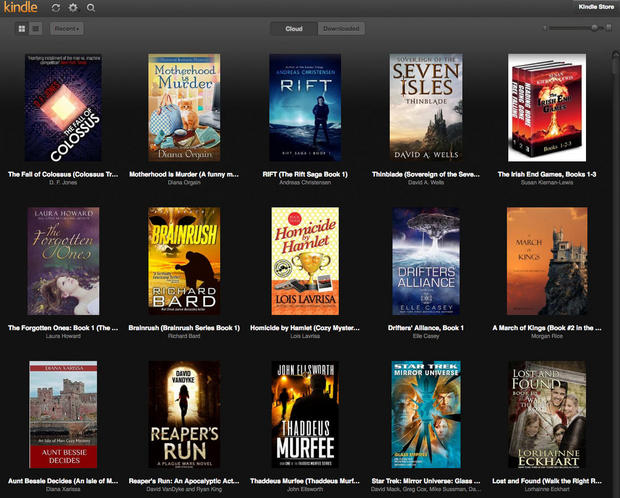This screenshot has width=620, height=498.
Task: Click author name Susan Kiernan-Lewis
Action: (547, 182)
